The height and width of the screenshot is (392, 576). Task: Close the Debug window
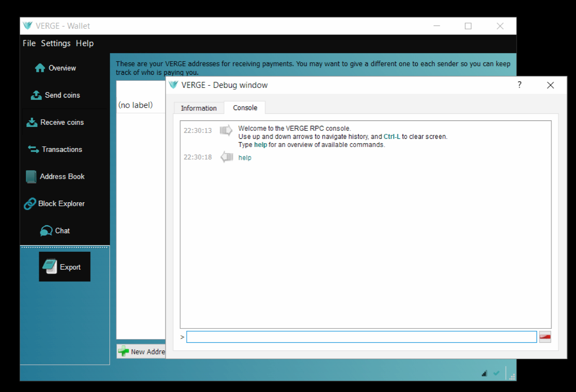coord(550,85)
